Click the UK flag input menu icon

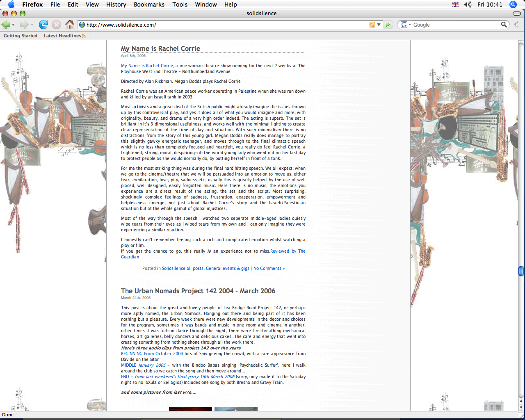[x=456, y=5]
